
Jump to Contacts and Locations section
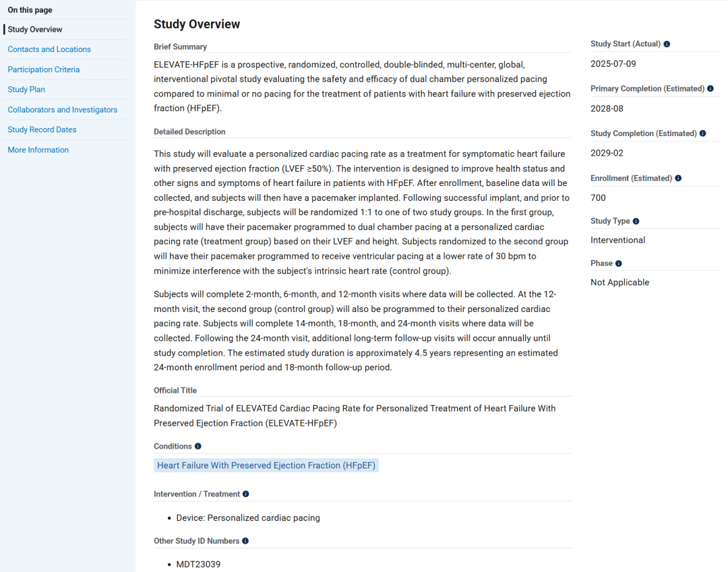49,49
